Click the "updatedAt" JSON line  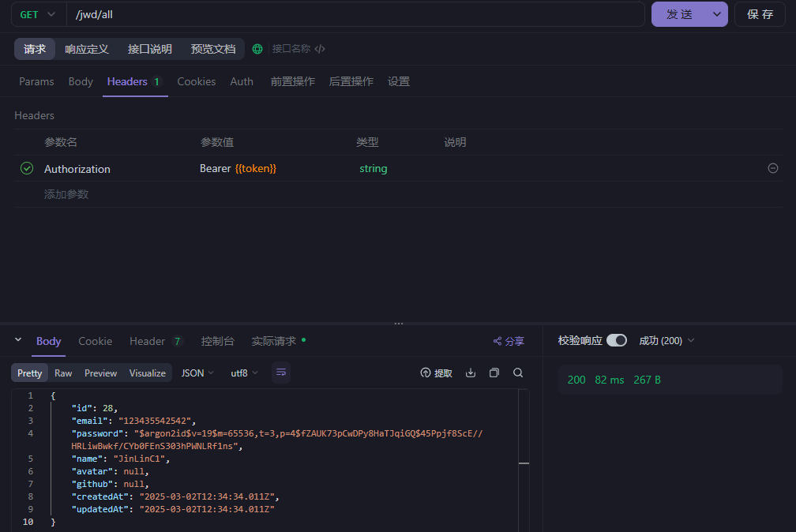point(173,509)
